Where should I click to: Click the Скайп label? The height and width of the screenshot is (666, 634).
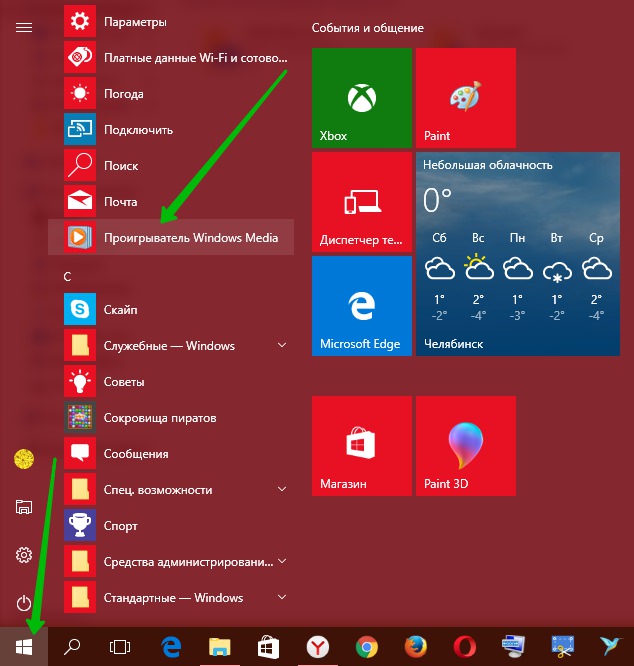[x=121, y=310]
